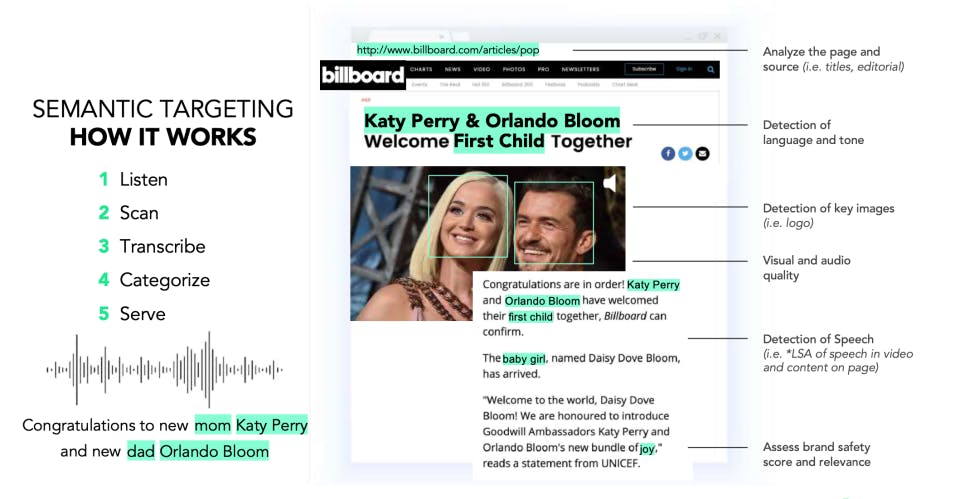Click the audio waveform graphic
The width and height of the screenshot is (960, 499).
(164, 369)
